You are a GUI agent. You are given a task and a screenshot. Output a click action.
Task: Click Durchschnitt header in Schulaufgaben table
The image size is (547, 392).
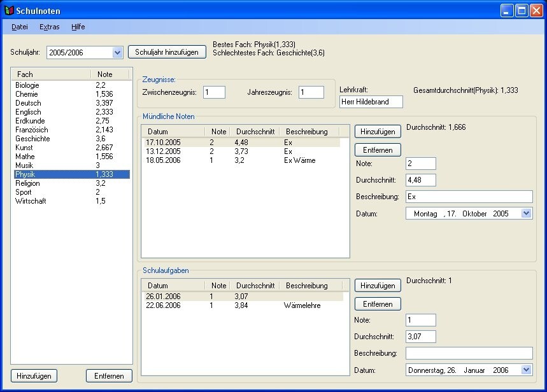[255, 286]
